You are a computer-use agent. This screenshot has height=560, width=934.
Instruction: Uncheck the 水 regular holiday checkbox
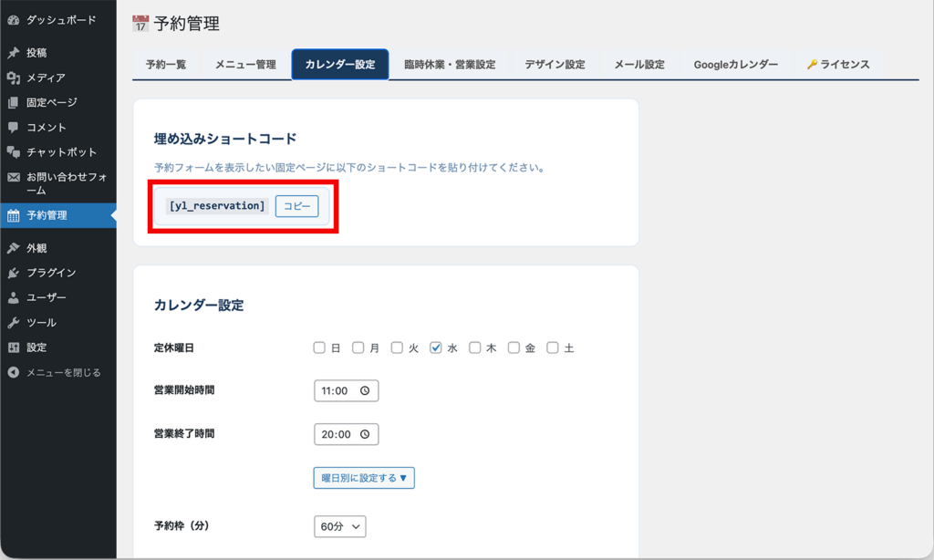(x=438, y=347)
